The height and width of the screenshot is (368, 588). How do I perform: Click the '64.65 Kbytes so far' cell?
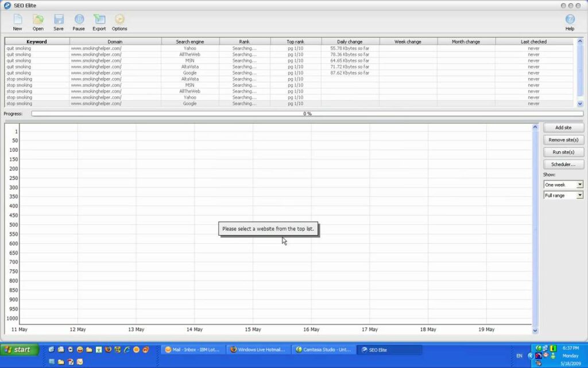click(x=350, y=60)
